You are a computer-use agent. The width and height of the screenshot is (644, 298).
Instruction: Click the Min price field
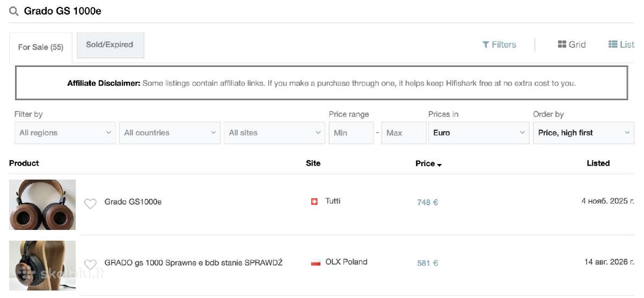click(351, 133)
